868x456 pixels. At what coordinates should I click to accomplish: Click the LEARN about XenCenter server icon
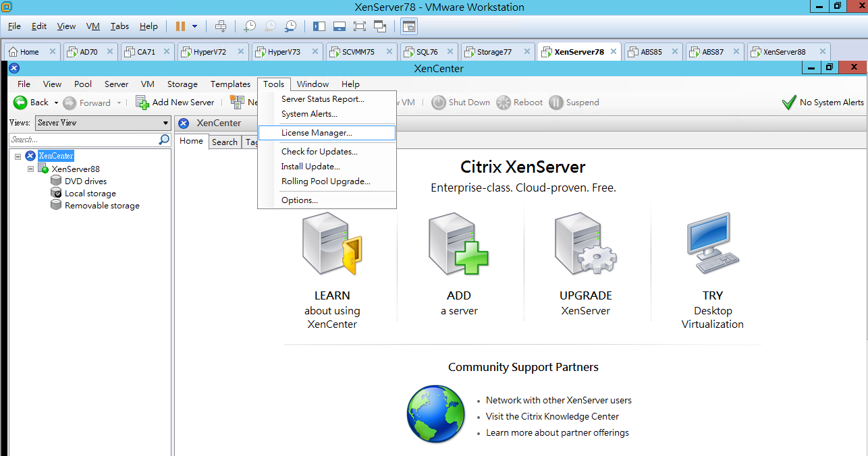pos(333,244)
